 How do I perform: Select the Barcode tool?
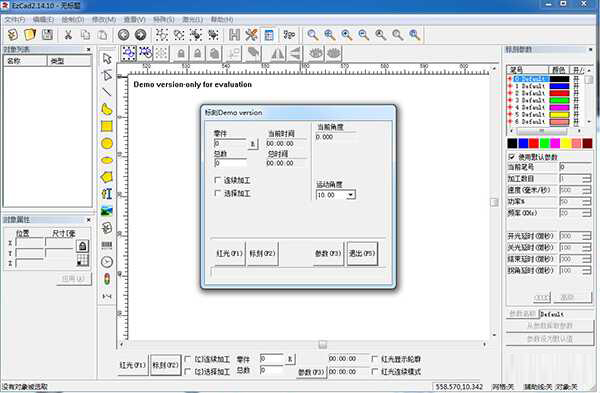click(107, 245)
